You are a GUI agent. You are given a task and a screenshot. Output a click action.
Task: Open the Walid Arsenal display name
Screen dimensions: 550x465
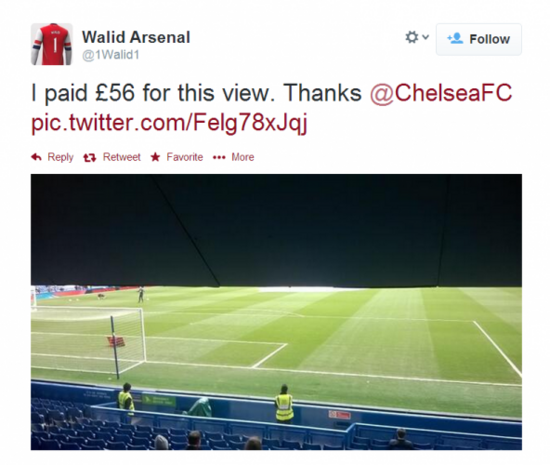(x=136, y=37)
